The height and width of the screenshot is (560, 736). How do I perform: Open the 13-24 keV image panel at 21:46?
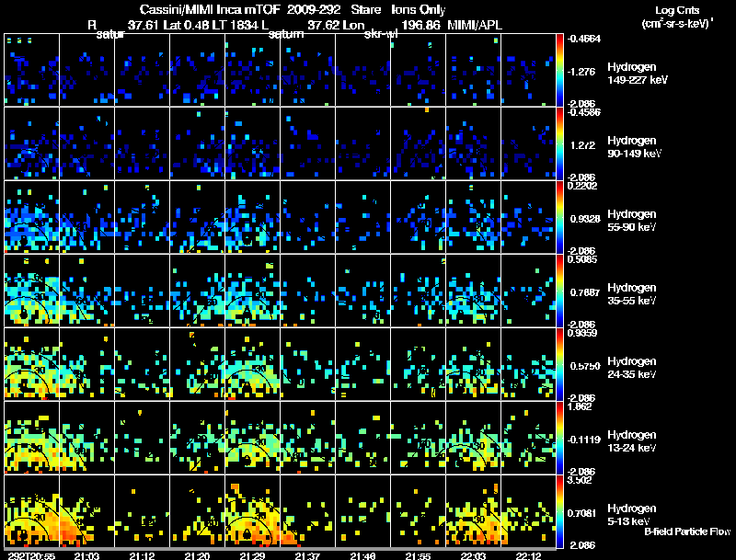362,438
